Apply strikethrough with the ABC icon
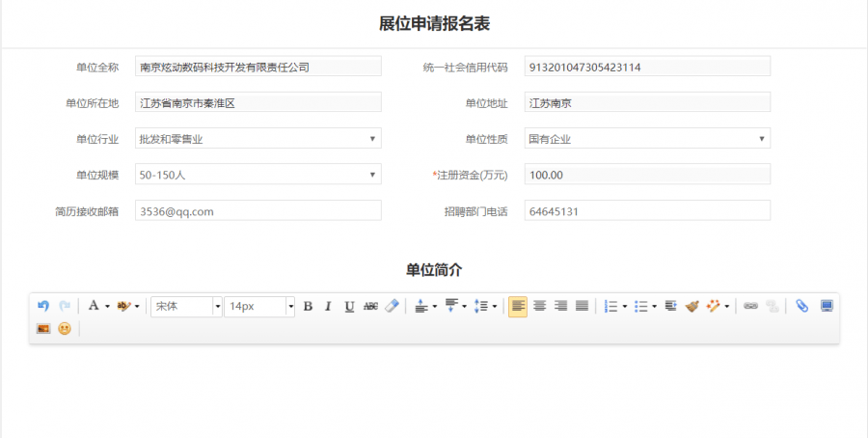The height and width of the screenshot is (438, 868). [x=370, y=306]
